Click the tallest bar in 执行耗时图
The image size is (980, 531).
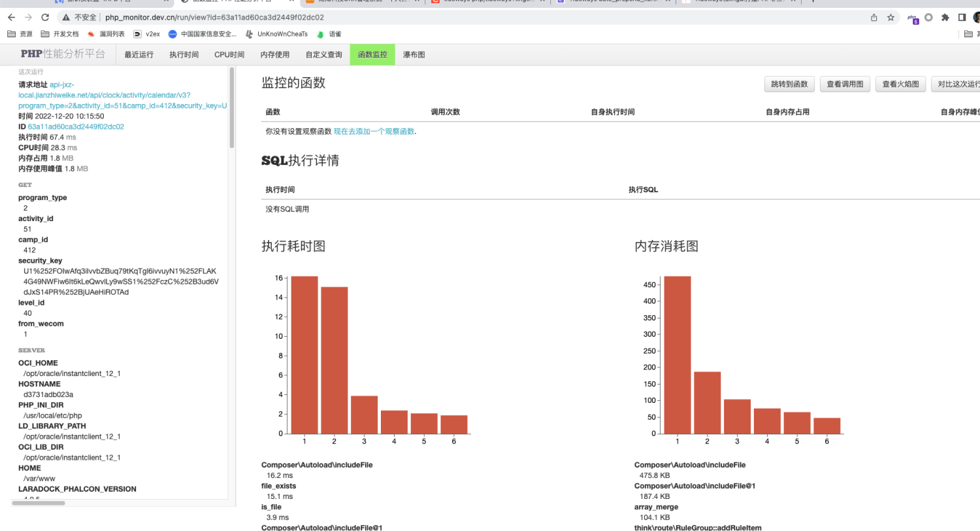pyautogui.click(x=304, y=354)
